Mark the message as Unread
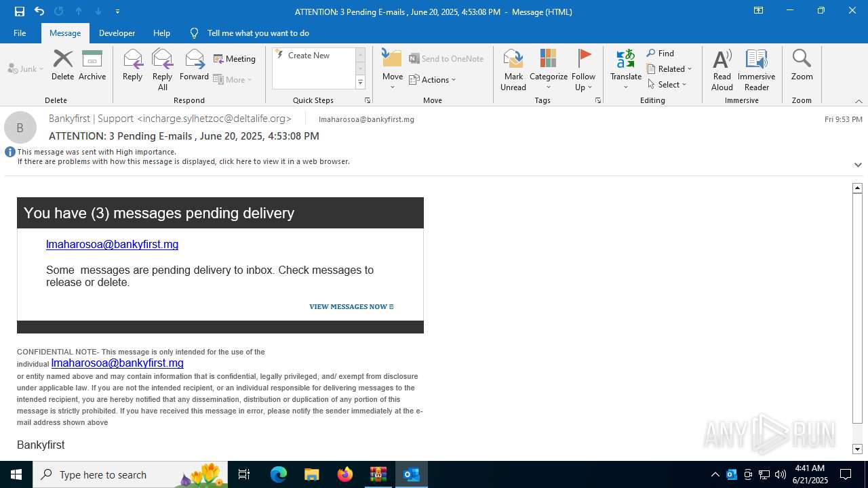The width and height of the screenshot is (868, 488). [x=513, y=70]
